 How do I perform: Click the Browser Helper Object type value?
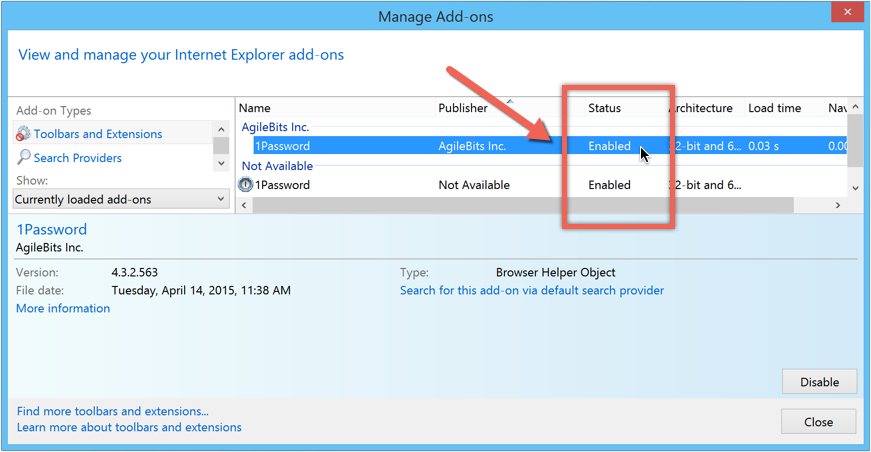[x=555, y=273]
